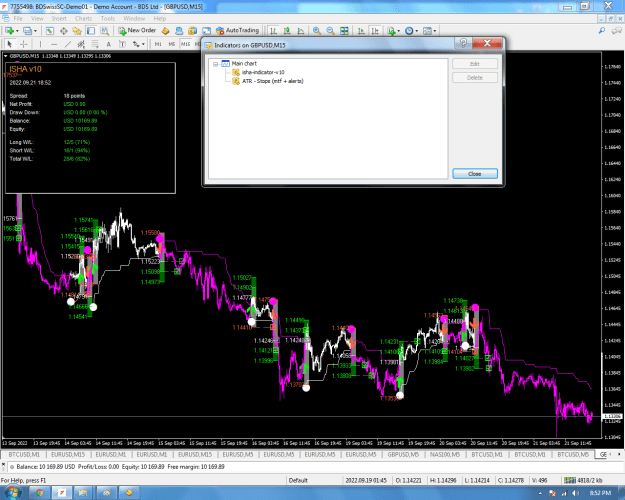The height and width of the screenshot is (500, 625).
Task: Toggle AutoTrading on or off
Action: [238, 30]
